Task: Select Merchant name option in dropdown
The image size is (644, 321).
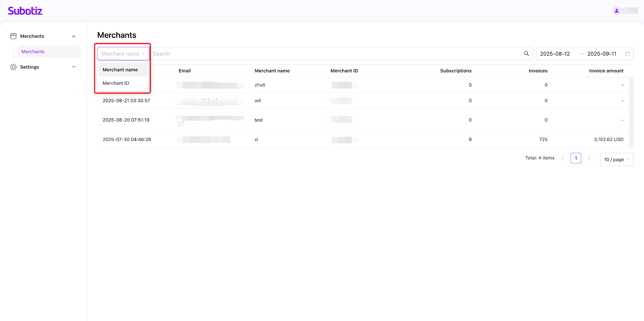Action: point(120,70)
